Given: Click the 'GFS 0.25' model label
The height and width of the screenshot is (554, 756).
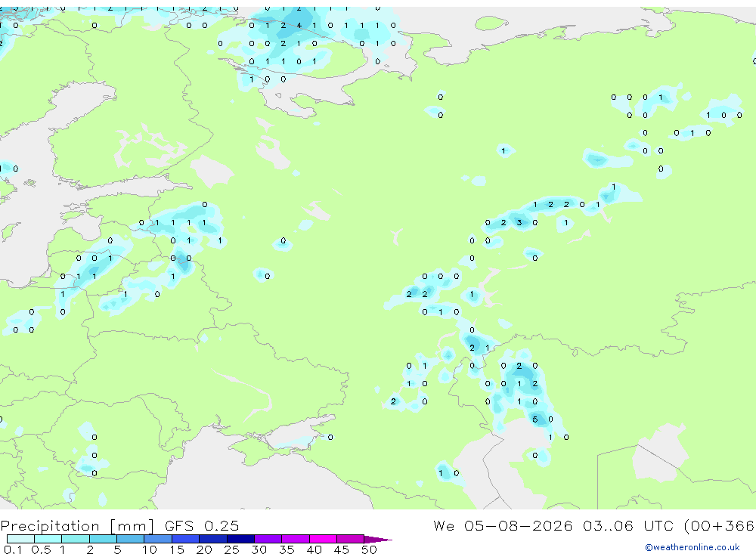Looking at the screenshot, I should pos(202,525).
